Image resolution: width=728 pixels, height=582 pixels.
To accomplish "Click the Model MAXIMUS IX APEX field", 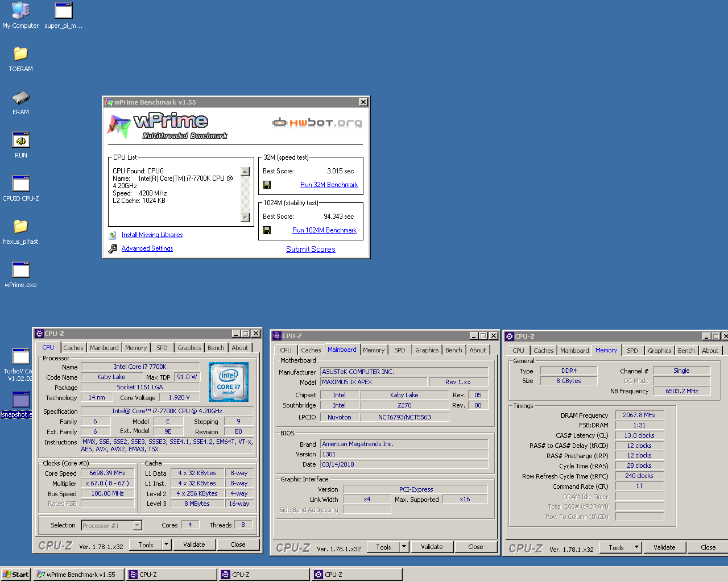I will (373, 382).
